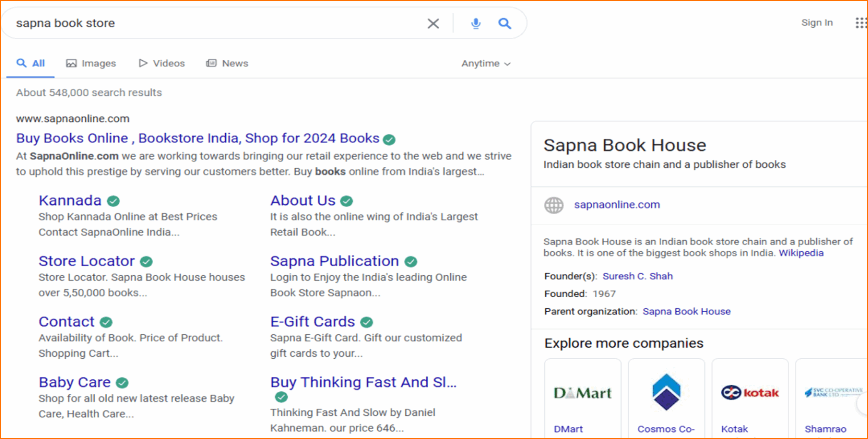Click Sign In link
This screenshot has width=868, height=439.
[817, 23]
